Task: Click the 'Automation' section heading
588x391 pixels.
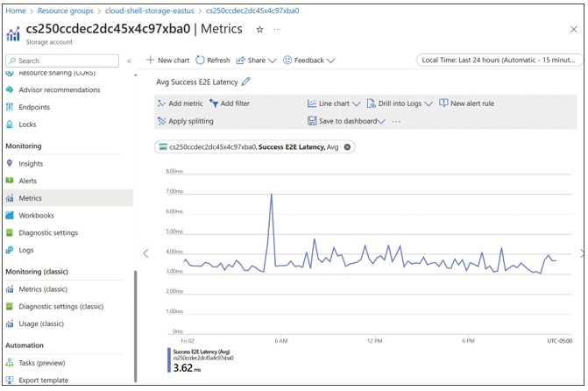Action: point(25,345)
